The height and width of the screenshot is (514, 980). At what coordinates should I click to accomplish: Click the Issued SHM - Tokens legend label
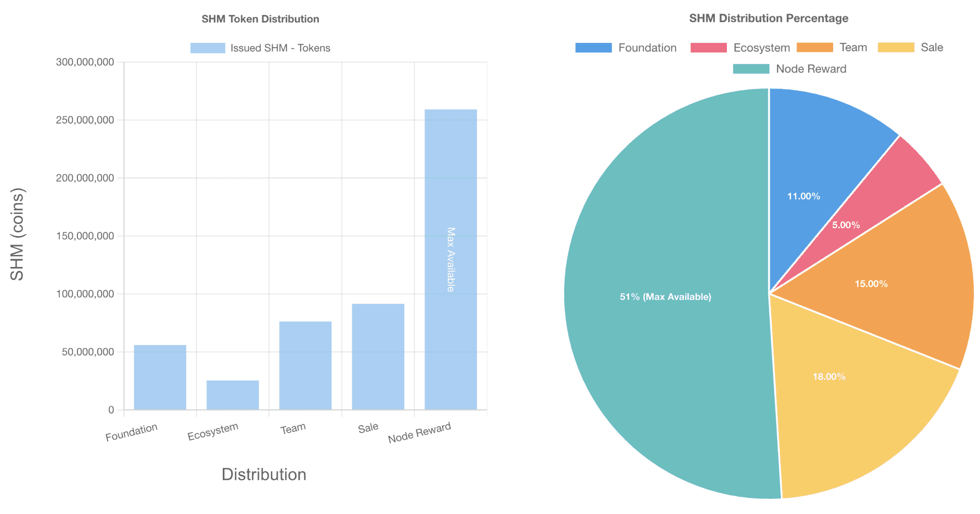click(280, 48)
